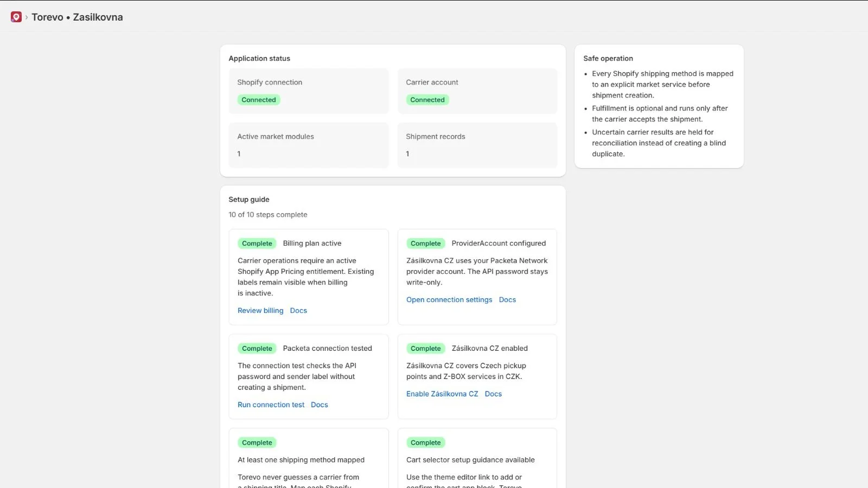Screen dimensions: 868x488
Task: Click the bullet about every Shopify shipping method
Action: click(x=662, y=85)
